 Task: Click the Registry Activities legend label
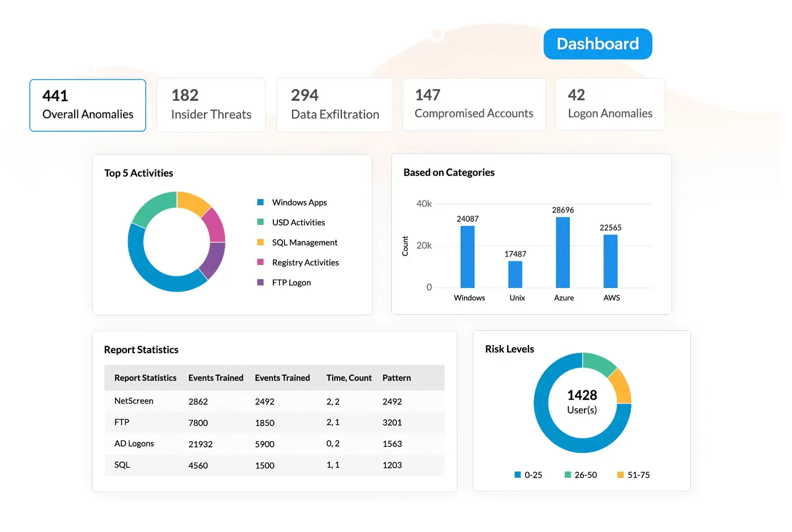[x=305, y=263]
